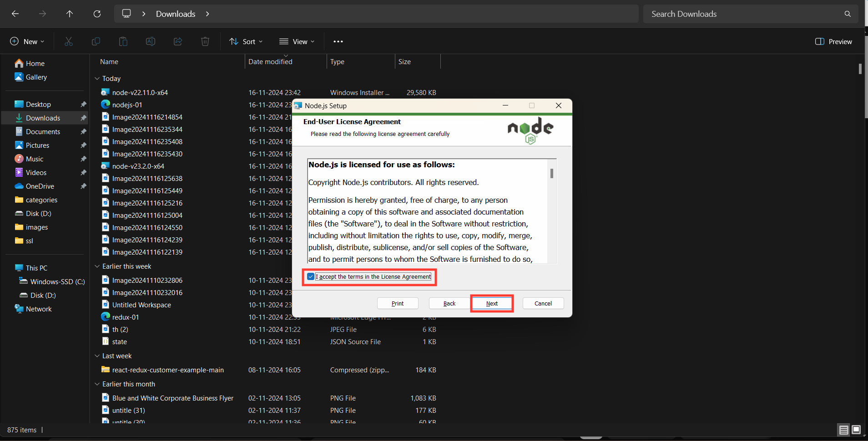This screenshot has width=868, height=441.
Task: Minimize the Node.js Setup dialog
Action: (505, 105)
